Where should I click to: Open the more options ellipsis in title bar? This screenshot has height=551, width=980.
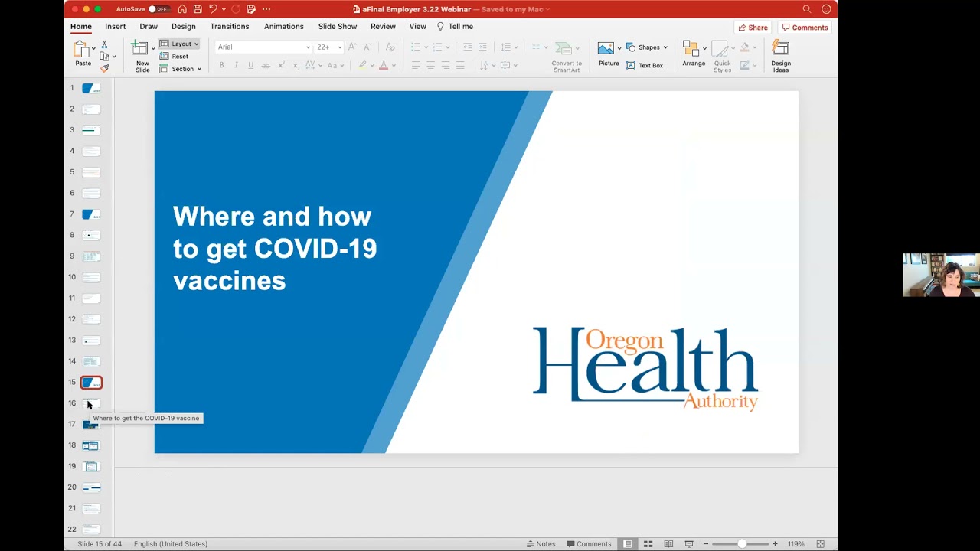coord(266,9)
